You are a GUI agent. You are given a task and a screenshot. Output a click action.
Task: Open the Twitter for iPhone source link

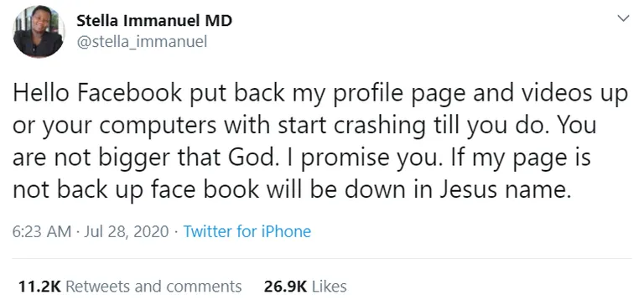247,231
